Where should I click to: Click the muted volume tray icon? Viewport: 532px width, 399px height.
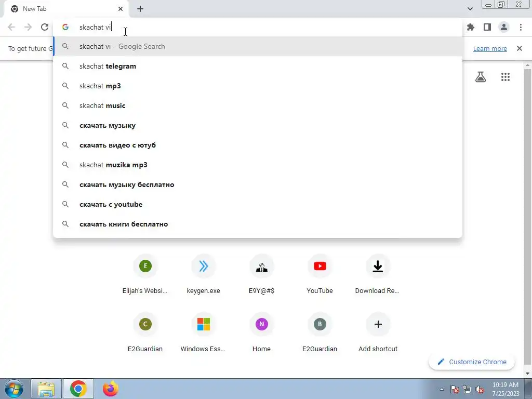point(480,389)
